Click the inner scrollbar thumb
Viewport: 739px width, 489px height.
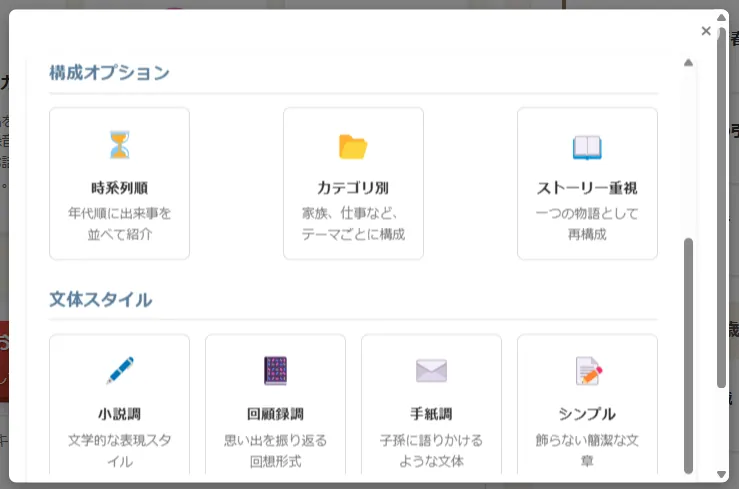coord(688,356)
